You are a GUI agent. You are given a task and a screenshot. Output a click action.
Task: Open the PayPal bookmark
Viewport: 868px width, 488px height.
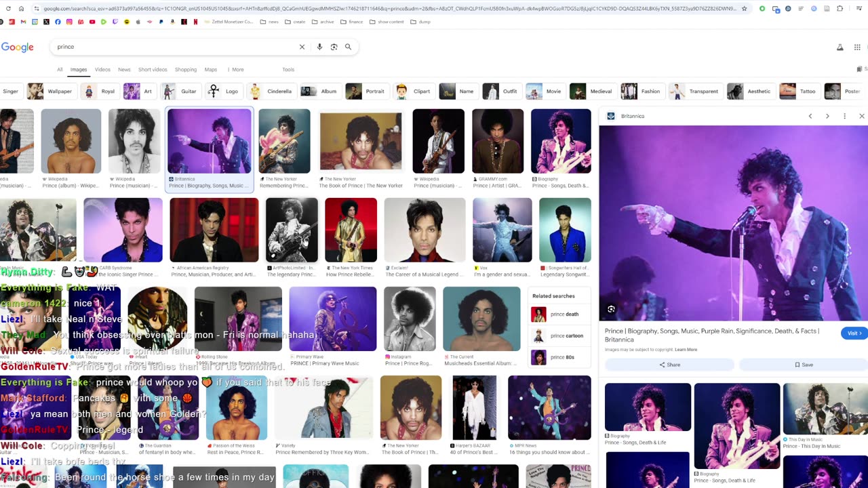pos(161,22)
